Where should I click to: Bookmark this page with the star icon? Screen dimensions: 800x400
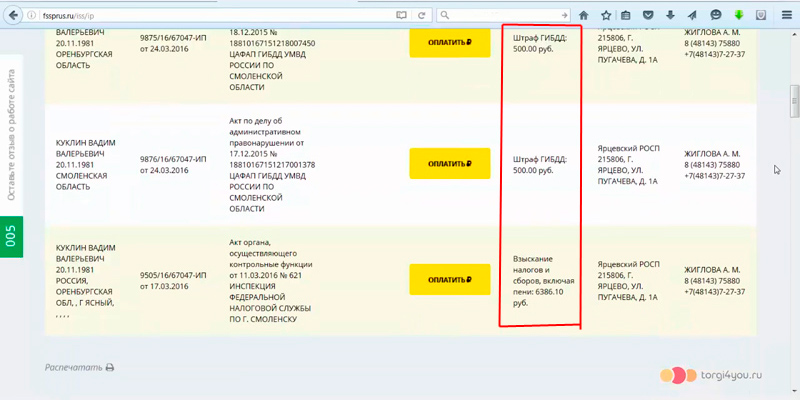[x=606, y=15]
